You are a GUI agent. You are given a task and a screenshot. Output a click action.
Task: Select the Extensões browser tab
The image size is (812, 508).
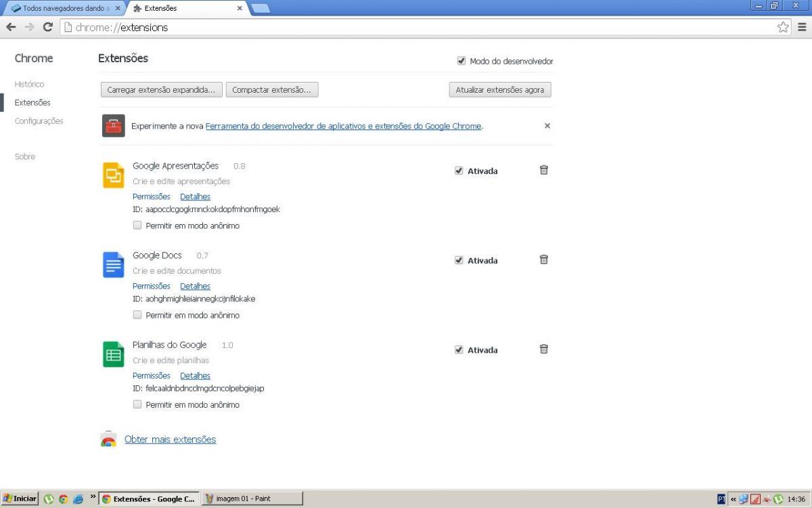[x=189, y=8]
